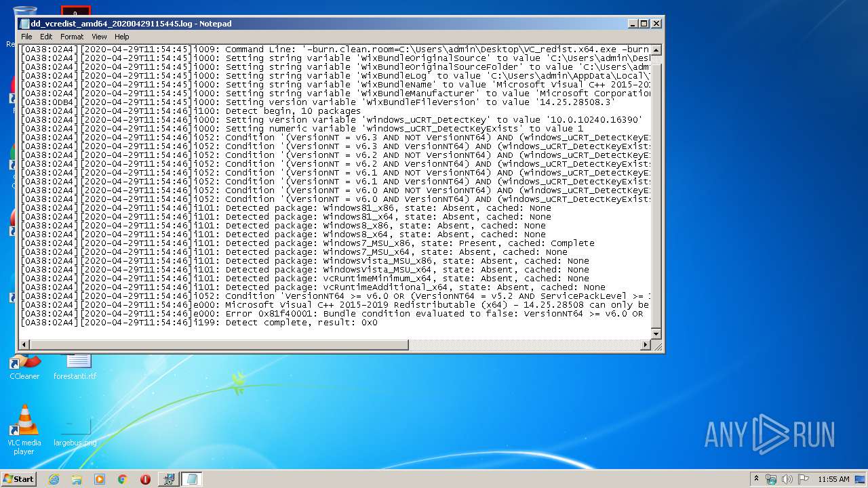Click the 'Command Line' first log line
868x488 pixels.
(x=335, y=49)
